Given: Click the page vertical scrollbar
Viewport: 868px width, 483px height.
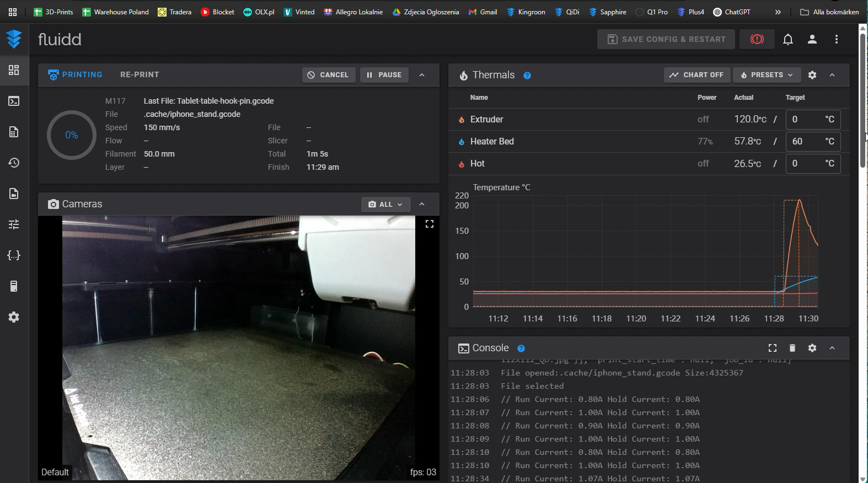Looking at the screenshot, I should (863, 100).
